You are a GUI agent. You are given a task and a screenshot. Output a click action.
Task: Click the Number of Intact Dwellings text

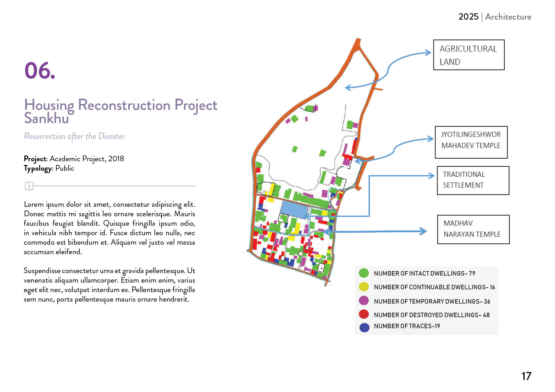[x=424, y=273]
